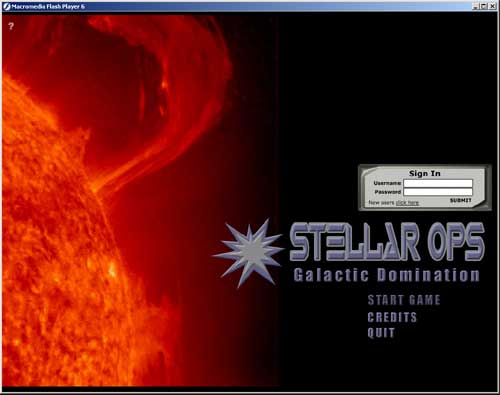
Task: Submit the Sign In form
Action: pyautogui.click(x=460, y=200)
